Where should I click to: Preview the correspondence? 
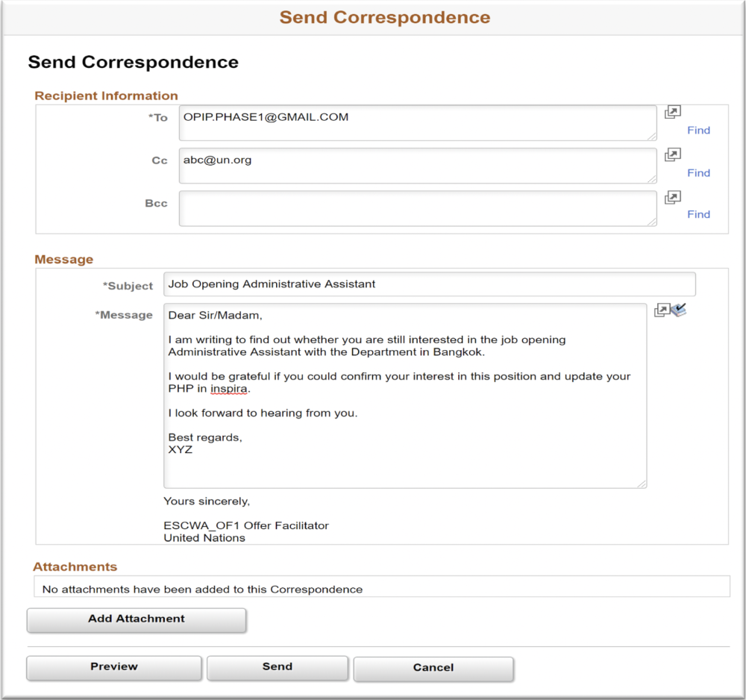113,668
